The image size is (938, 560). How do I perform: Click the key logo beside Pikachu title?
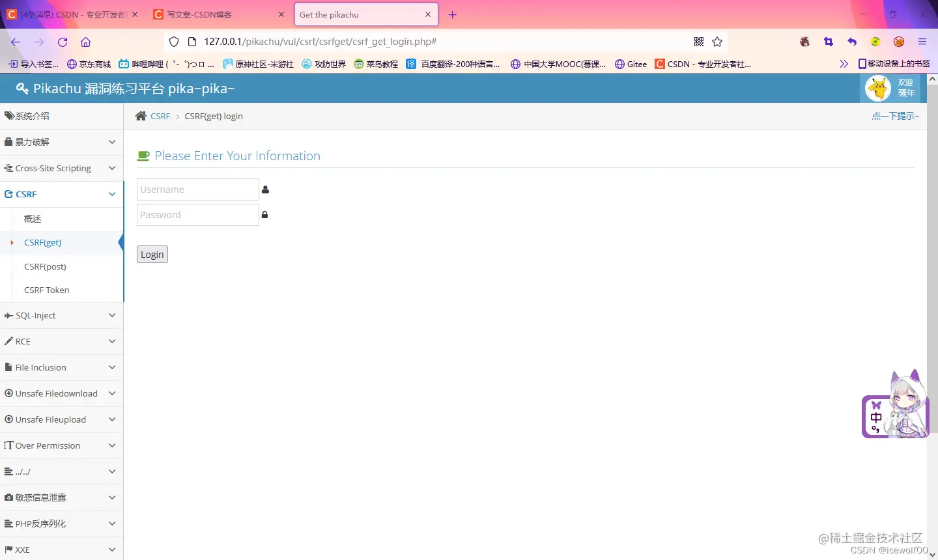point(22,89)
